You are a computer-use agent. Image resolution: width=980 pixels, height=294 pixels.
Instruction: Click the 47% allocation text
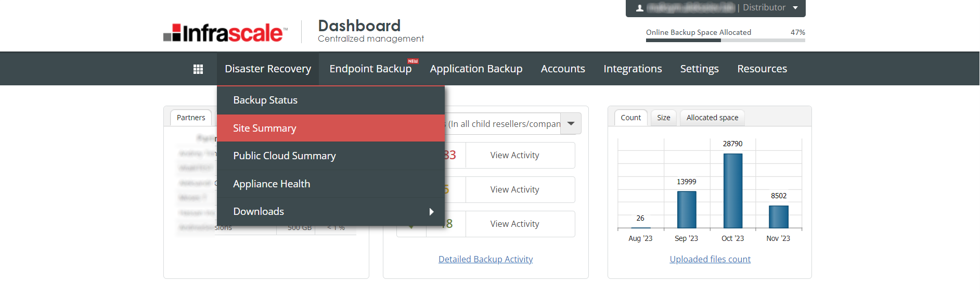797,32
